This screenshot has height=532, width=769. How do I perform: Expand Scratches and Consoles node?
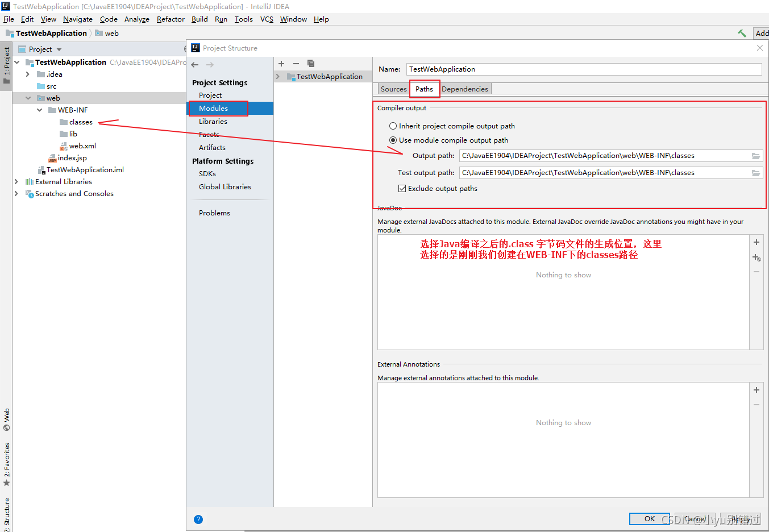click(x=16, y=194)
